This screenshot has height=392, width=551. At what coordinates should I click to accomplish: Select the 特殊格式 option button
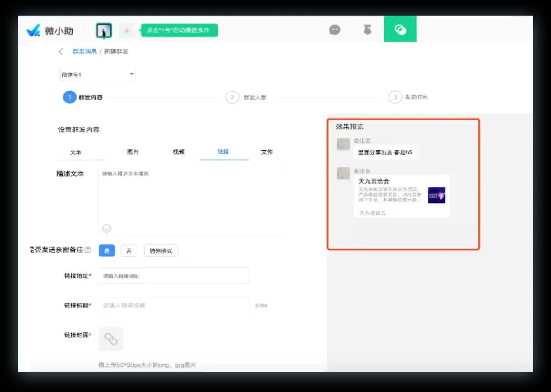coord(161,251)
